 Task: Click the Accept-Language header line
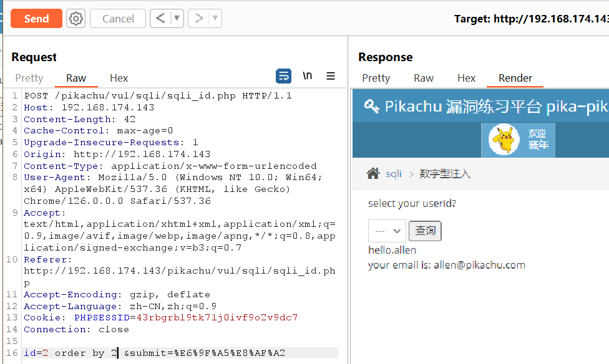pyautogui.click(x=120, y=306)
